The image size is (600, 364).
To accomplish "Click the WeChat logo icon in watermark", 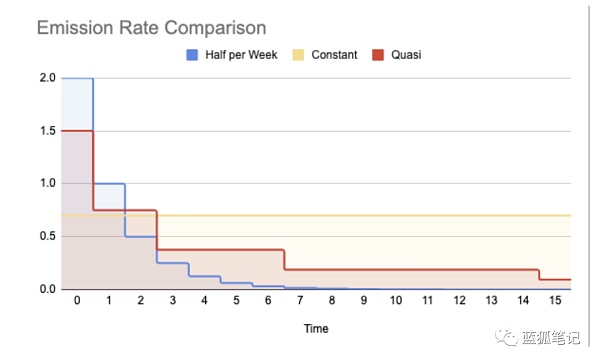I will point(506,337).
